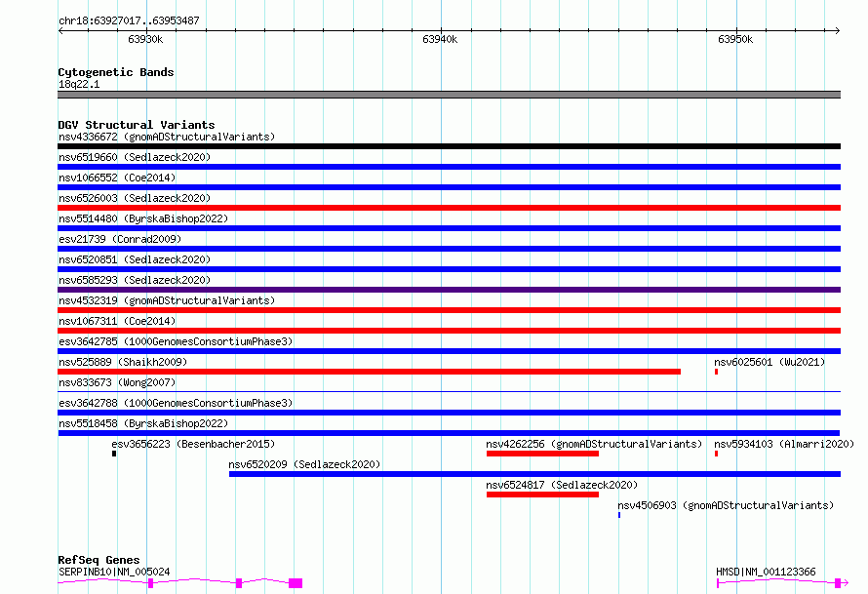Click the Cytogenetic Bands track title
868x594 pixels.
tap(116, 72)
